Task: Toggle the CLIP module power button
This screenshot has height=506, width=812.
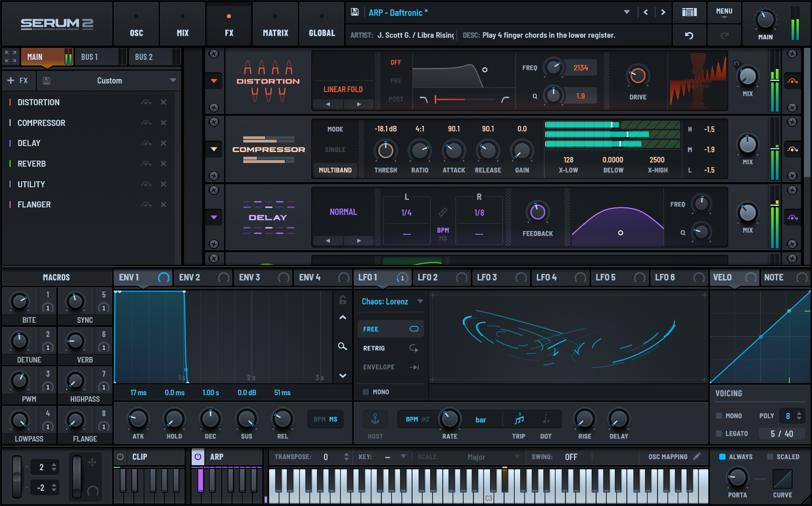Action: [x=120, y=457]
